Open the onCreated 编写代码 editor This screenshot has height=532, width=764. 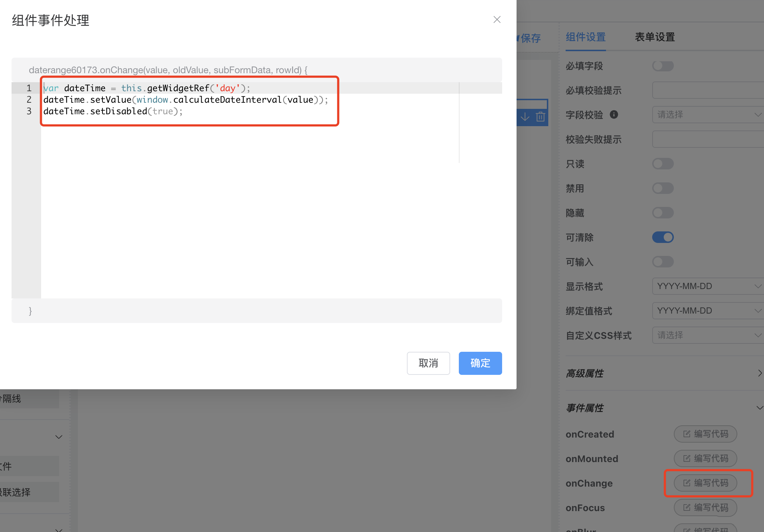click(x=705, y=434)
